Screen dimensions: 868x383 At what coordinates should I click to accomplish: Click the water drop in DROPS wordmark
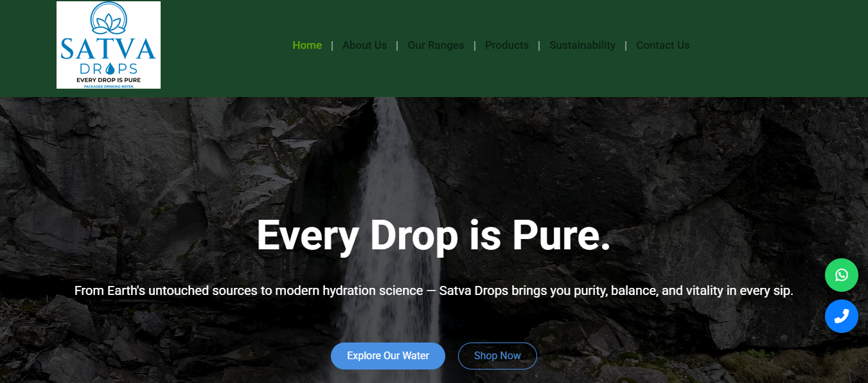[x=109, y=68]
